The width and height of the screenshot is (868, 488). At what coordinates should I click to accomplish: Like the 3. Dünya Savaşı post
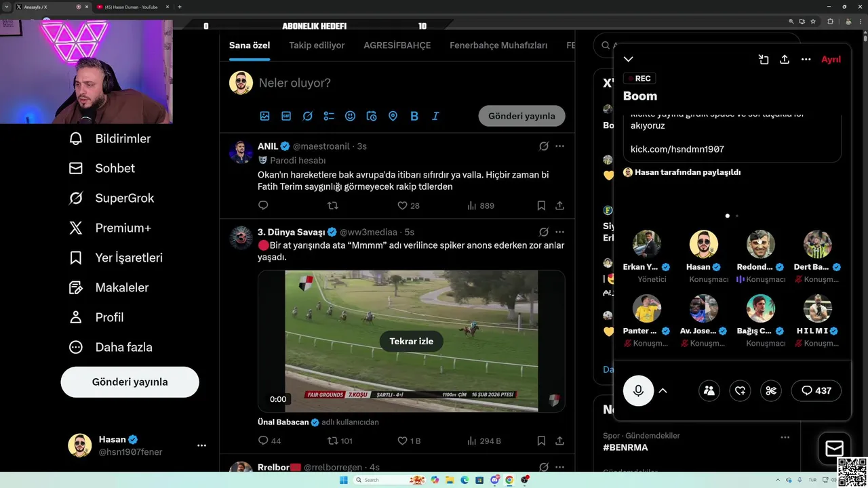(409, 441)
